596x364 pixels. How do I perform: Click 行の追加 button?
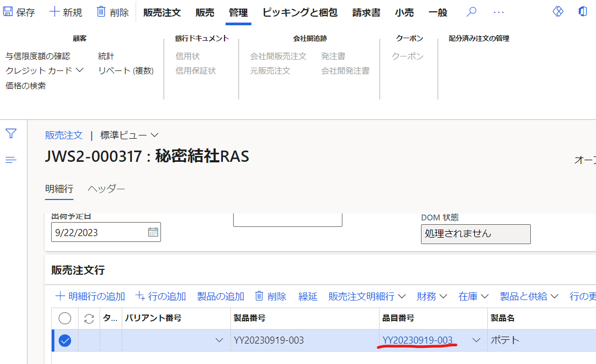161,296
